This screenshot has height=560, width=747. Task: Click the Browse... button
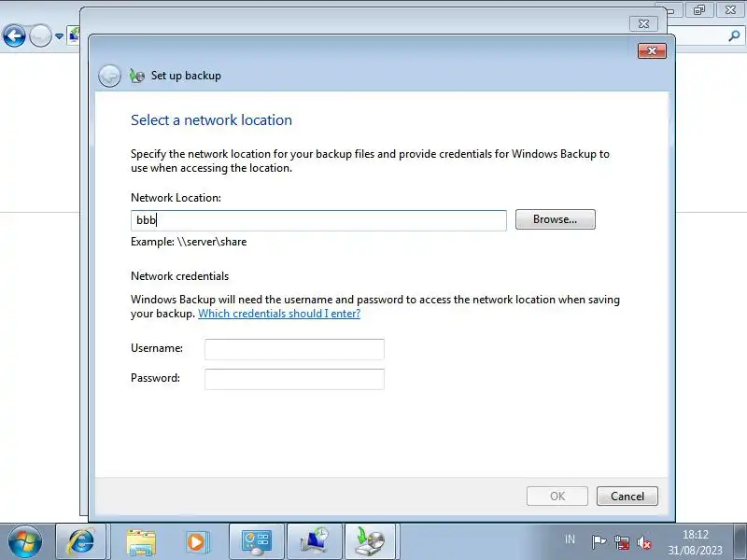click(x=555, y=219)
